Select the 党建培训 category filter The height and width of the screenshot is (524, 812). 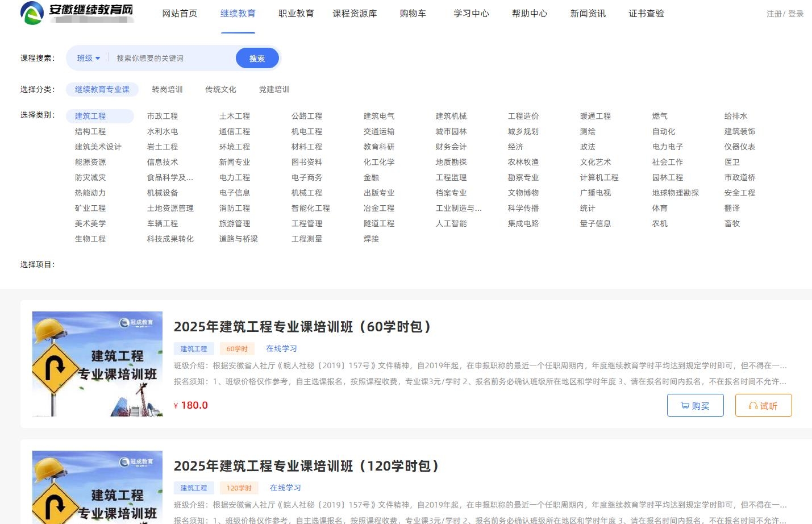(274, 89)
